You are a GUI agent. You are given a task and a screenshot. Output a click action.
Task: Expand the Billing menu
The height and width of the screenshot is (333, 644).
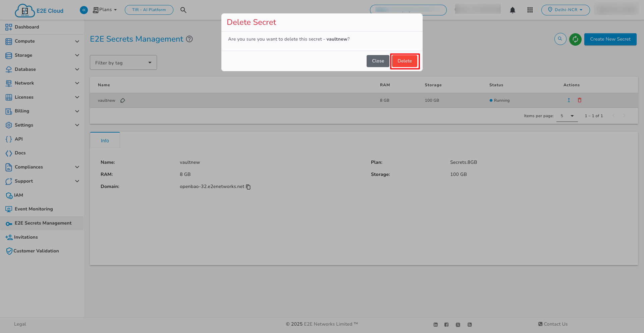tap(42, 111)
